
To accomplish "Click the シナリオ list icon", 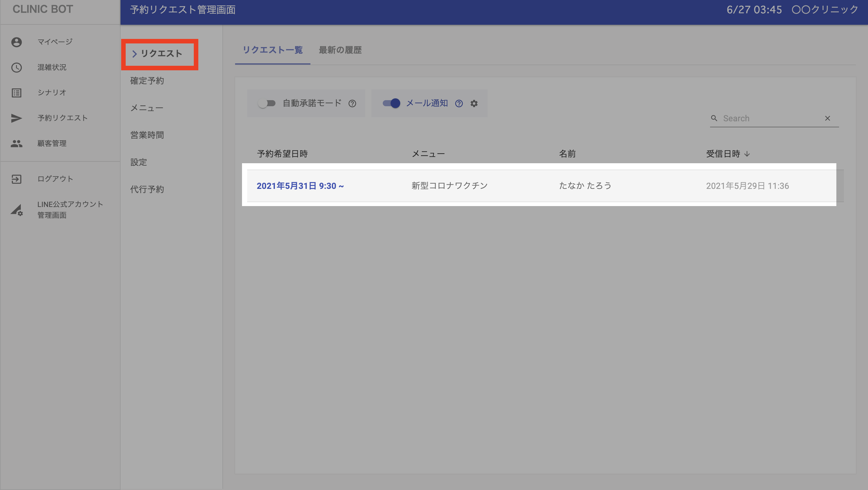I will 17,93.
